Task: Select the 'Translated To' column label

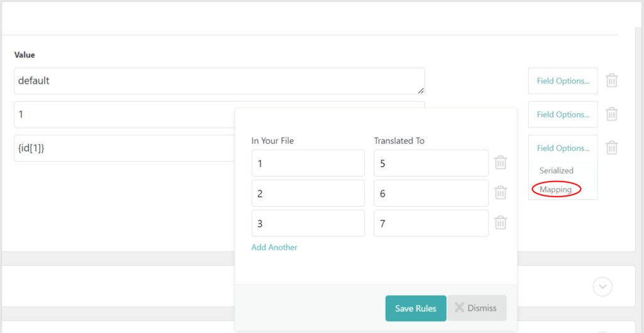Action: click(x=399, y=141)
